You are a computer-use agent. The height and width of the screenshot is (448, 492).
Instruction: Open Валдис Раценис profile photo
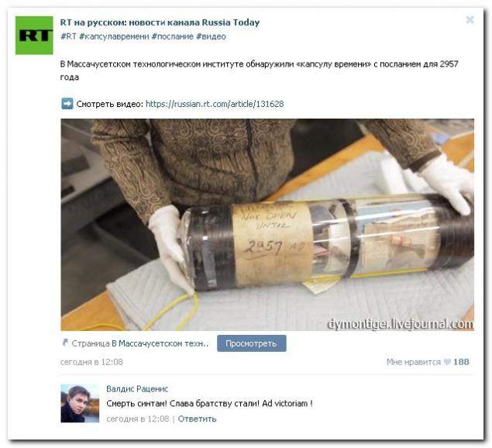80,403
